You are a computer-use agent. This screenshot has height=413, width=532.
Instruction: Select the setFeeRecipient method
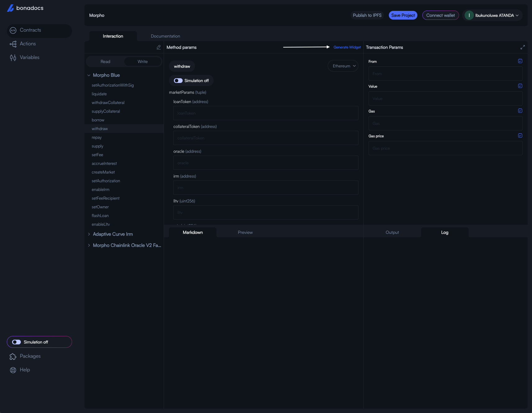coord(124,198)
